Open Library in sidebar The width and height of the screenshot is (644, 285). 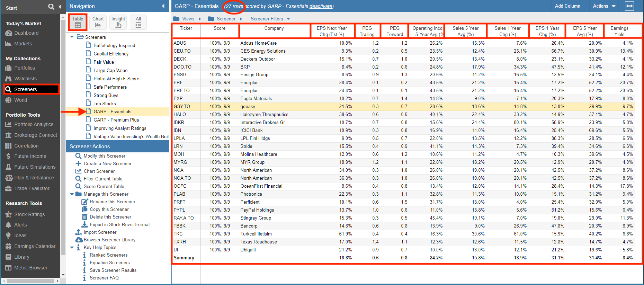point(17,257)
